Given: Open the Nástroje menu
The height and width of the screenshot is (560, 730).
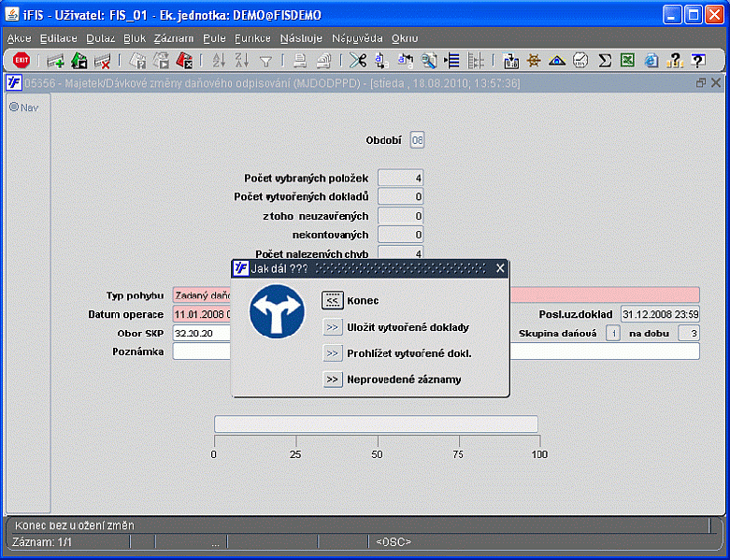Looking at the screenshot, I should (300, 38).
